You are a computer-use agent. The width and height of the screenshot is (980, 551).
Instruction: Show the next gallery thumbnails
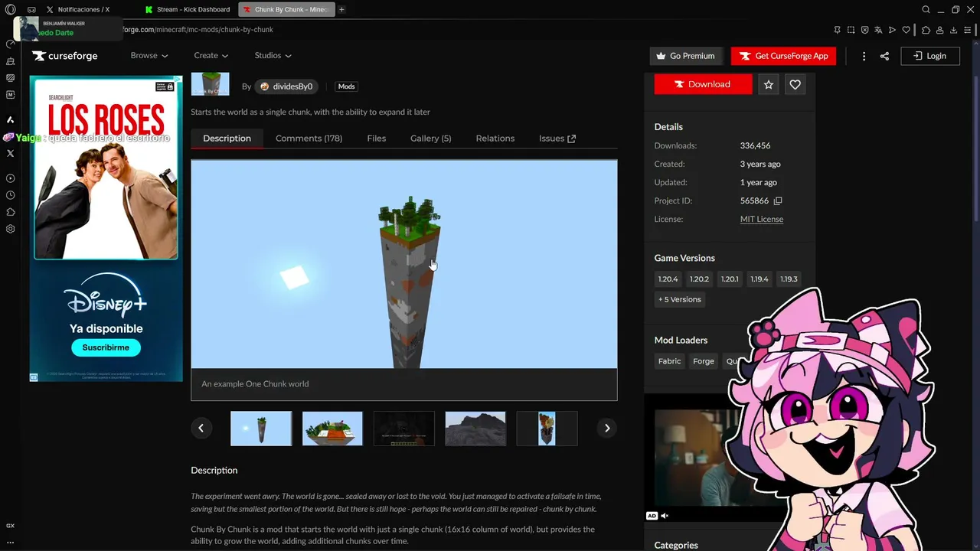607,429
